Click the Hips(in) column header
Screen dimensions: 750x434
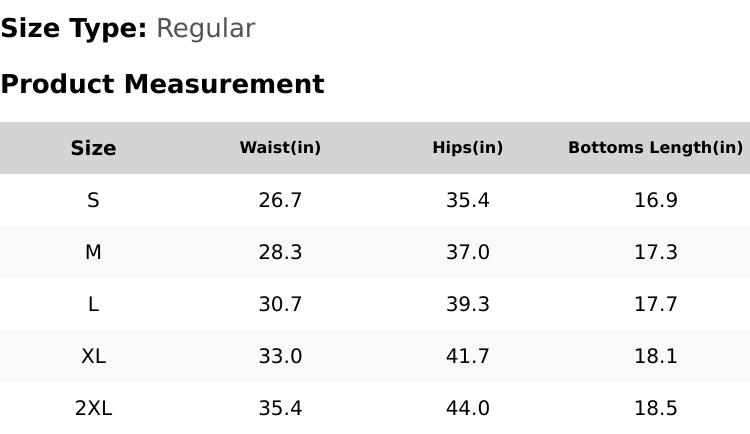pyautogui.click(x=467, y=148)
